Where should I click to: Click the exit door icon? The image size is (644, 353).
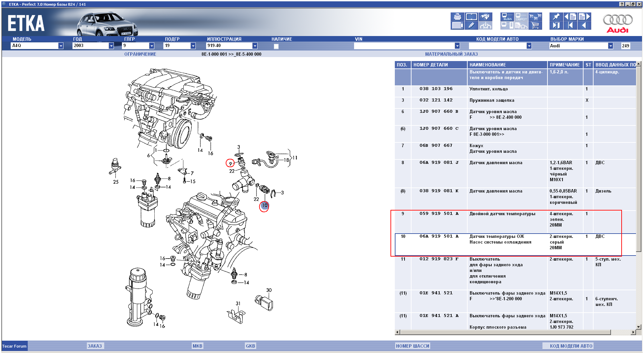coord(556,25)
